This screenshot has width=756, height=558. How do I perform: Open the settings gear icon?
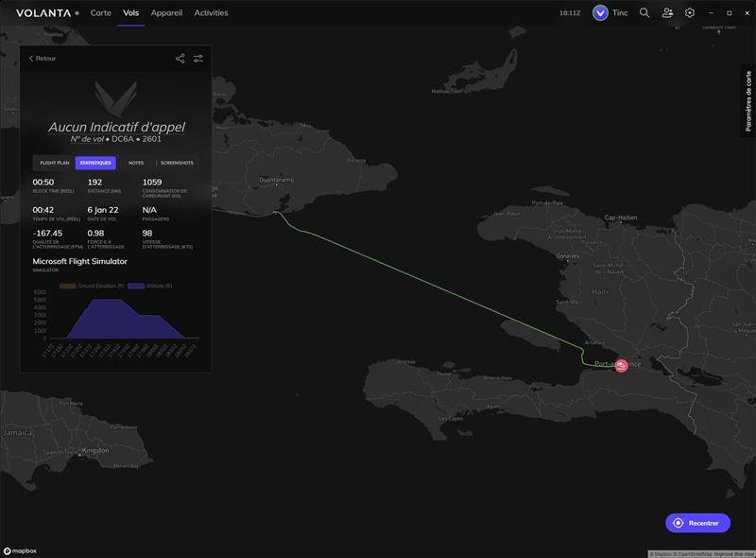click(690, 13)
